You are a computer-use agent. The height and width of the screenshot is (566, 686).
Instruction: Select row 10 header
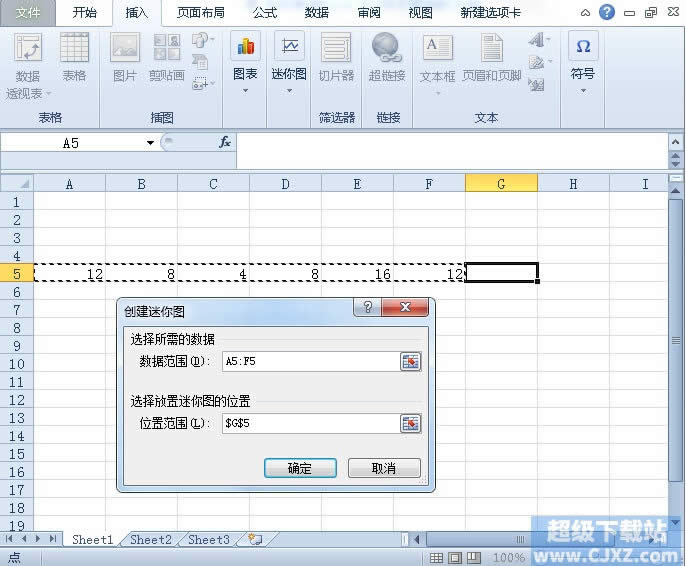tap(17, 364)
